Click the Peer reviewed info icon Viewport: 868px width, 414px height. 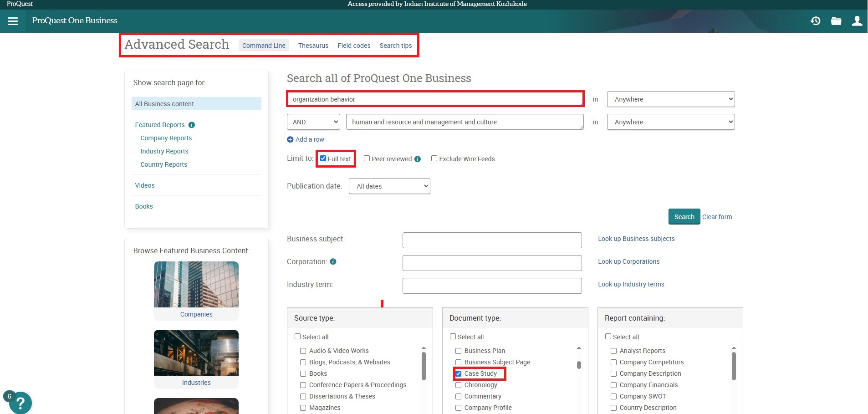[x=418, y=159]
